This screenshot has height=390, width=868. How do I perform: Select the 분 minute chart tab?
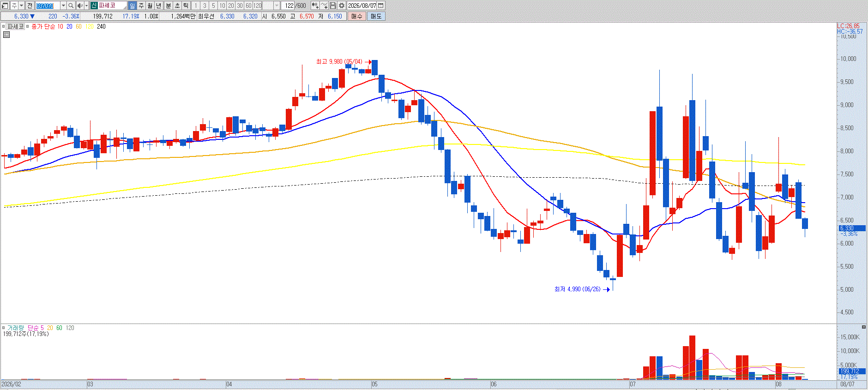[169, 6]
